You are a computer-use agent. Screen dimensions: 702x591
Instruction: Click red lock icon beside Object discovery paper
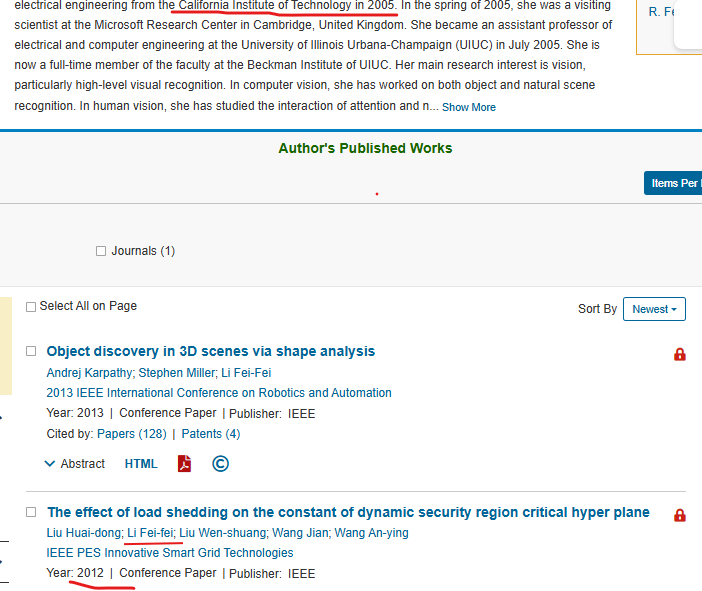[680, 354]
